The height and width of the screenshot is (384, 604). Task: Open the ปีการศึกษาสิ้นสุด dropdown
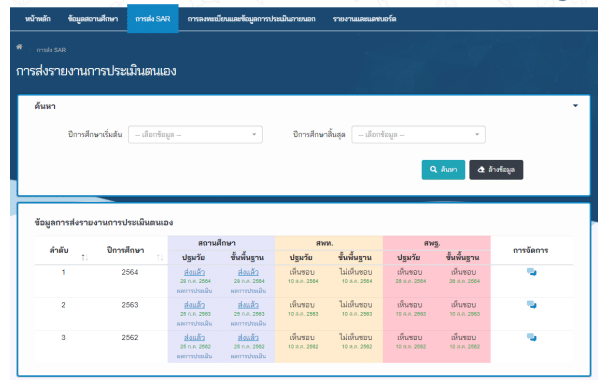pyautogui.click(x=418, y=135)
